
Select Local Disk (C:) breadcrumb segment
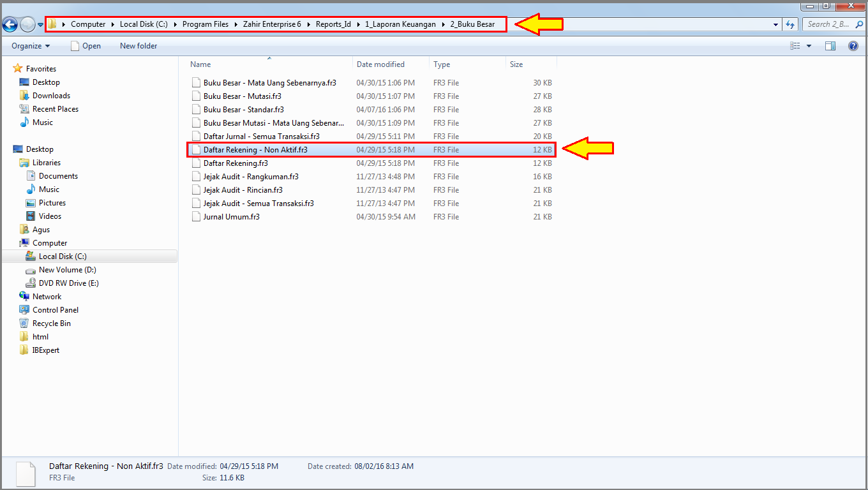(144, 24)
